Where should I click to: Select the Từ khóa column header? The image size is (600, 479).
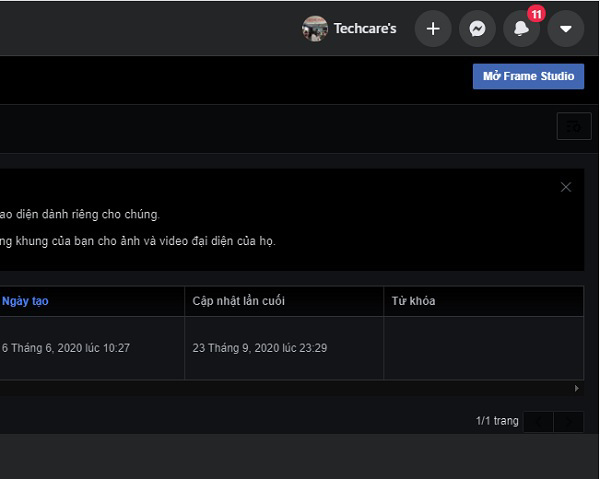[x=413, y=301]
